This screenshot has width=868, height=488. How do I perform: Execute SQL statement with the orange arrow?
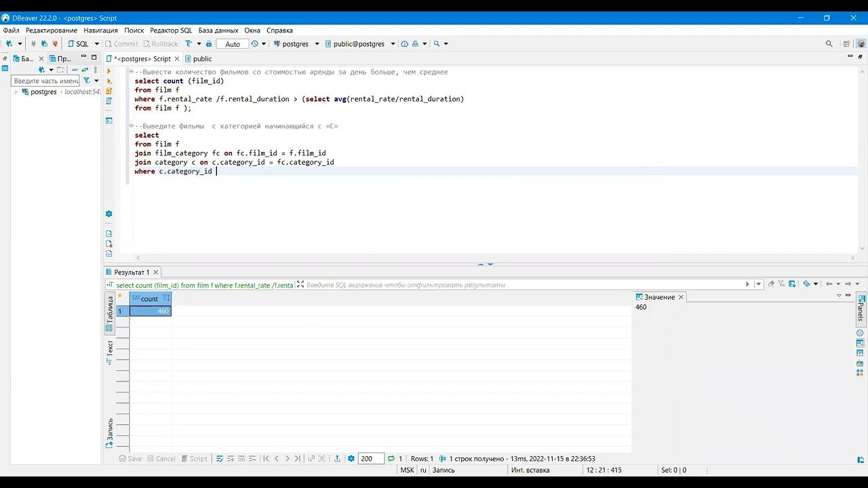tap(108, 71)
